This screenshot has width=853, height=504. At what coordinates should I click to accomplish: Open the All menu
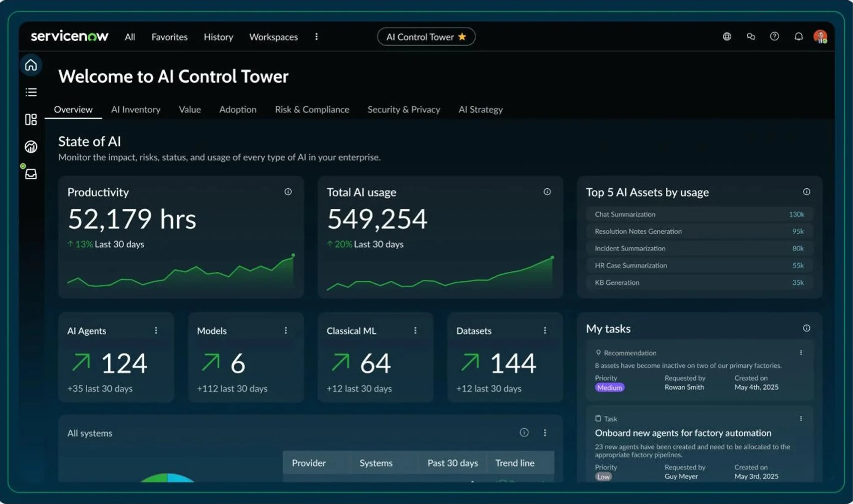(x=130, y=37)
